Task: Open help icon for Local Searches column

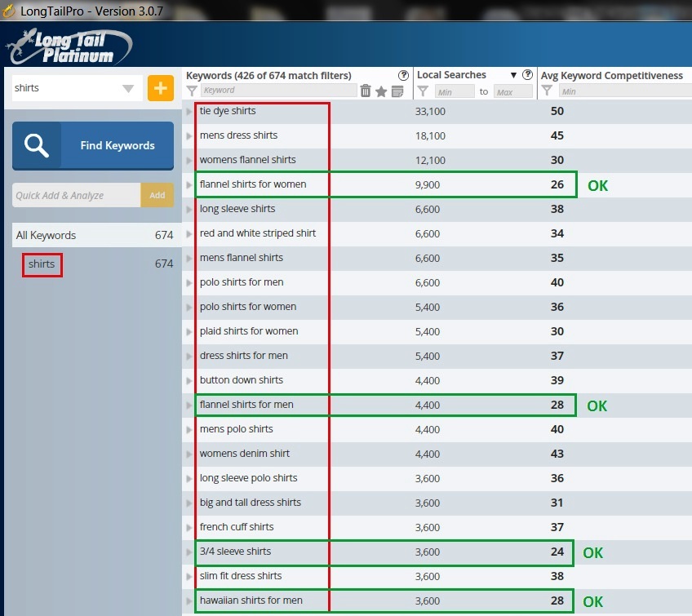Action: pos(527,74)
